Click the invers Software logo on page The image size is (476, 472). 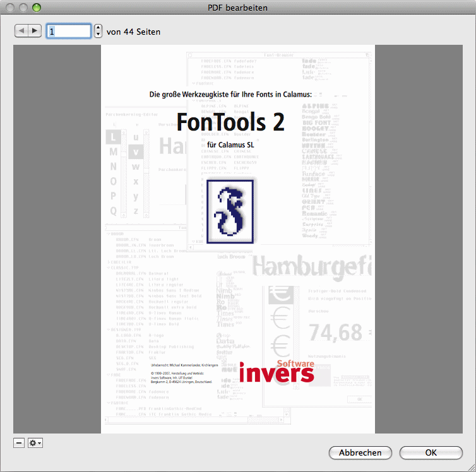(277, 372)
